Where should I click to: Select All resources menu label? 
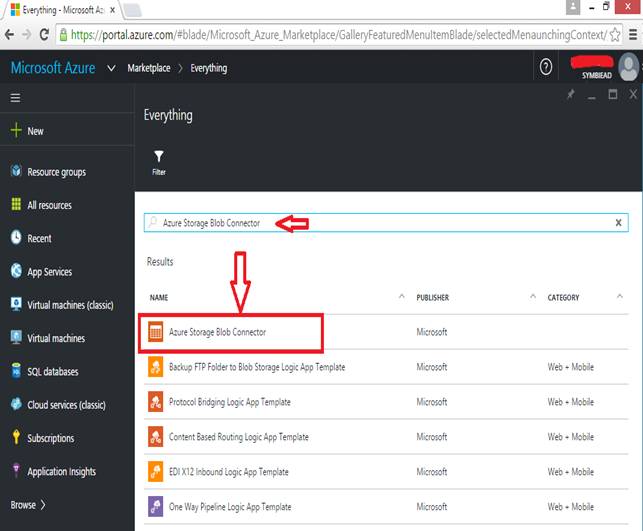pyautogui.click(x=49, y=205)
